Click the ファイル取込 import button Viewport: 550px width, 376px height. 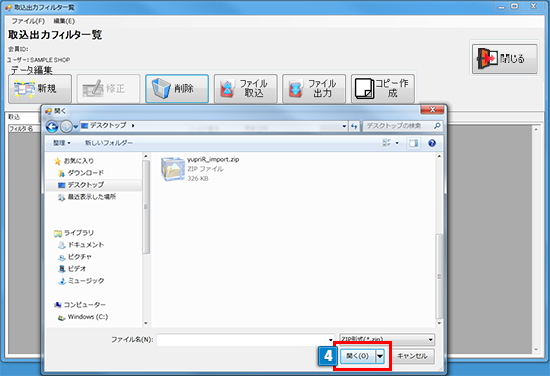point(246,88)
